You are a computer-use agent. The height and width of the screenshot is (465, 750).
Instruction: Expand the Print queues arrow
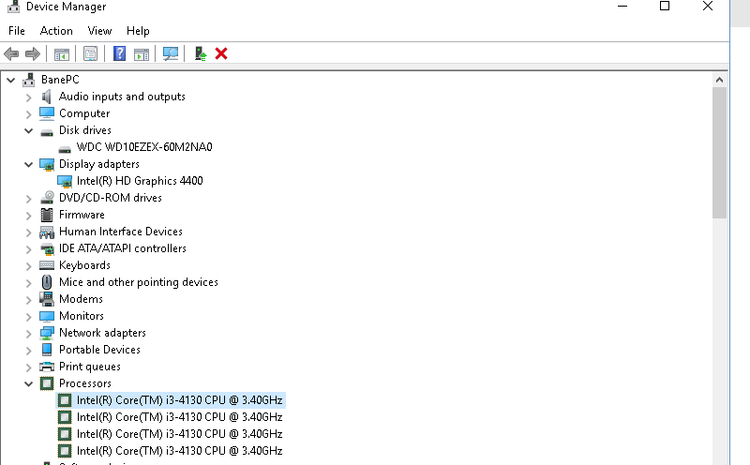29,367
